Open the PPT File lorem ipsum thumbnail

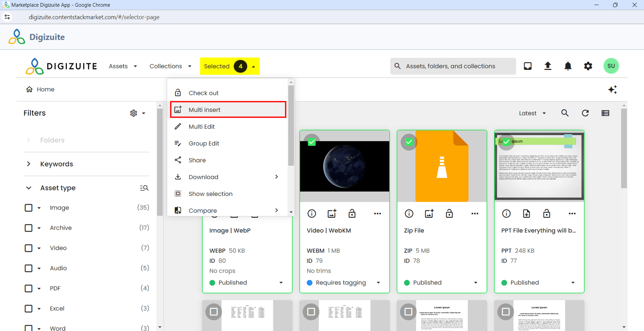pyautogui.click(x=539, y=166)
